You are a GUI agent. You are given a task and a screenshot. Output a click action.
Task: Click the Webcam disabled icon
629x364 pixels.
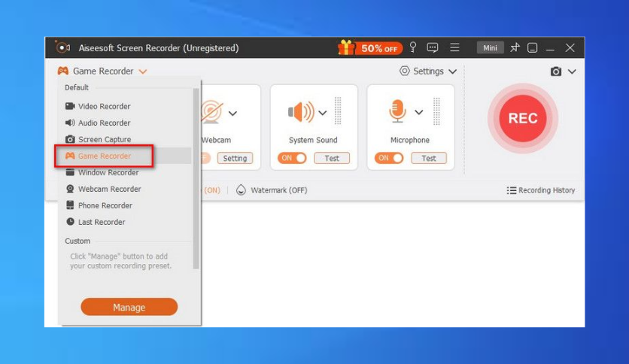point(212,112)
